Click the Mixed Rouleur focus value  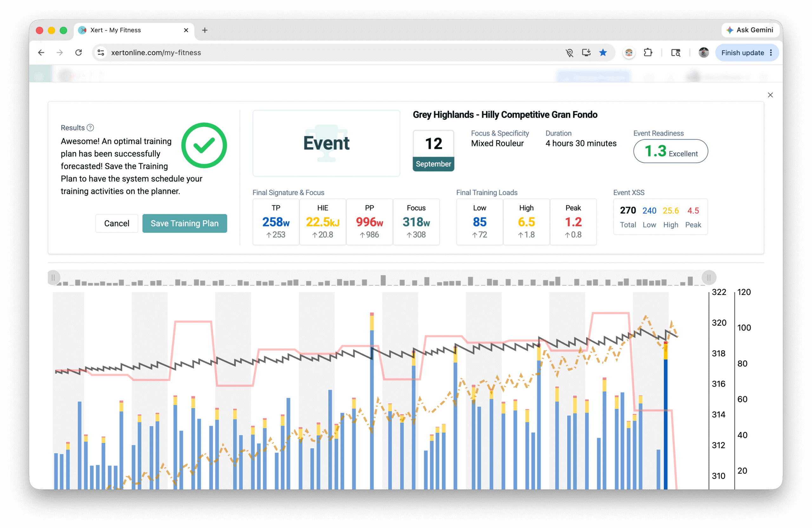coord(497,143)
